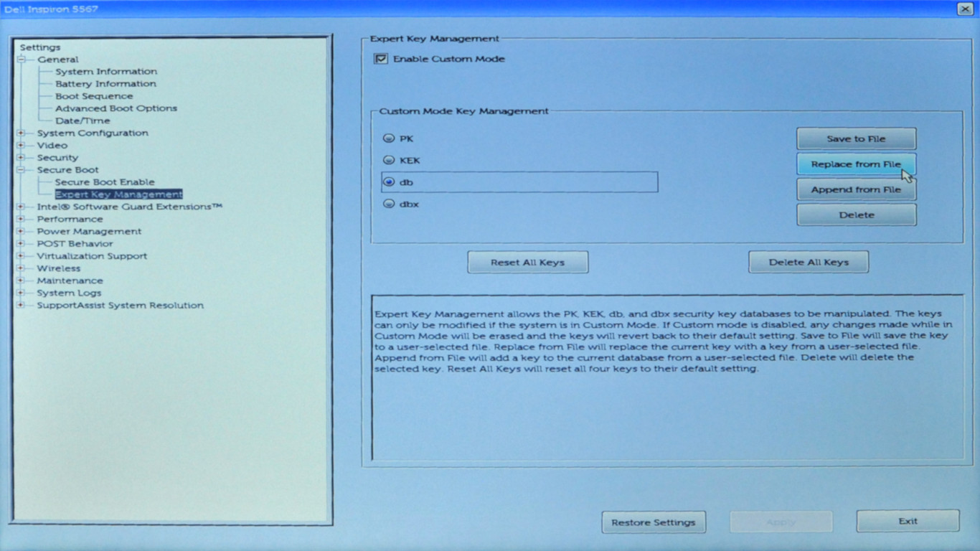This screenshot has width=980, height=551.
Task: Select the db radio button
Action: 389,182
